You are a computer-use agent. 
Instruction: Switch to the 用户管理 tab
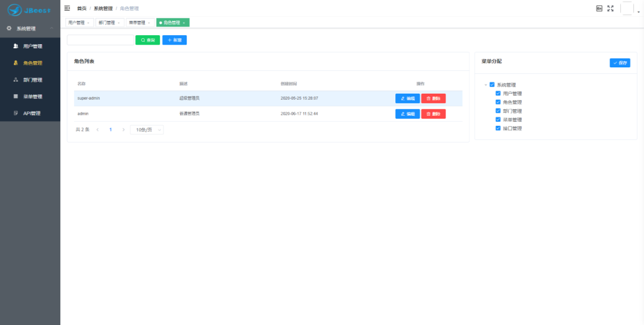click(x=76, y=23)
